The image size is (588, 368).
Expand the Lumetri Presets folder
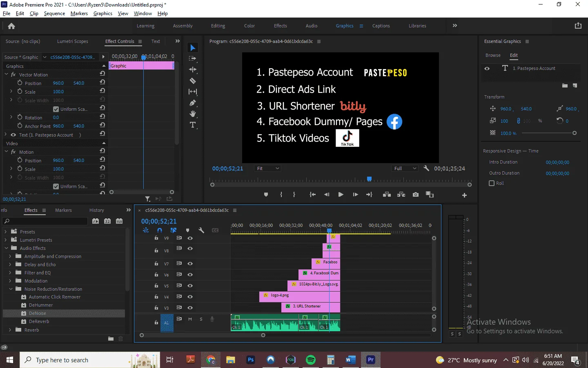[5, 240]
